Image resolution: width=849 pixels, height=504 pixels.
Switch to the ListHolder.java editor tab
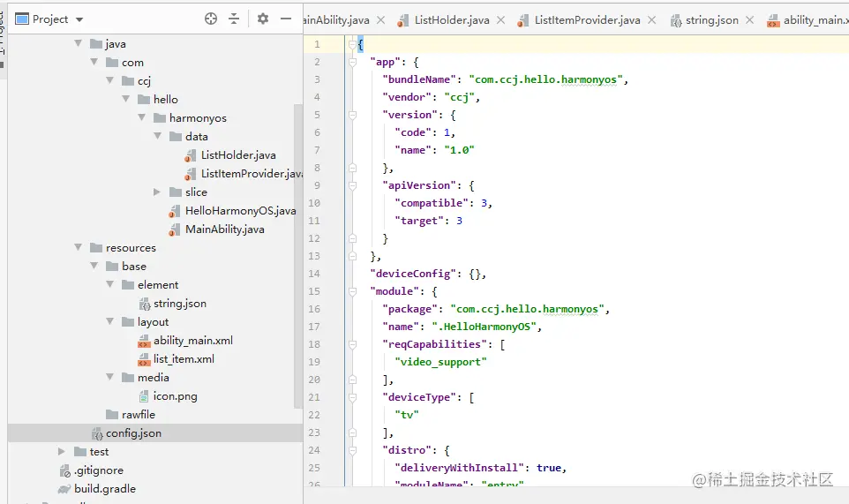point(452,20)
